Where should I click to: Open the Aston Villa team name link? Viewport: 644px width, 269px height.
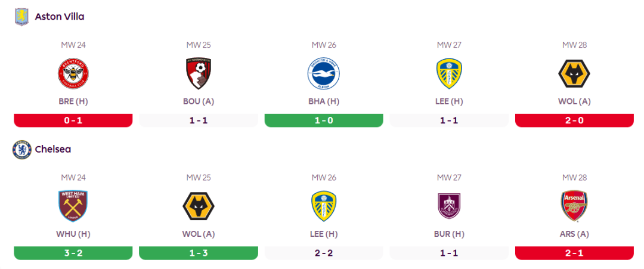tap(60, 17)
